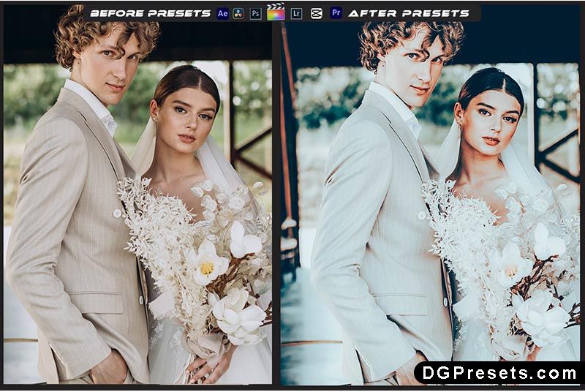
Task: Click the DaVinci Resolve icon
Action: pos(238,14)
